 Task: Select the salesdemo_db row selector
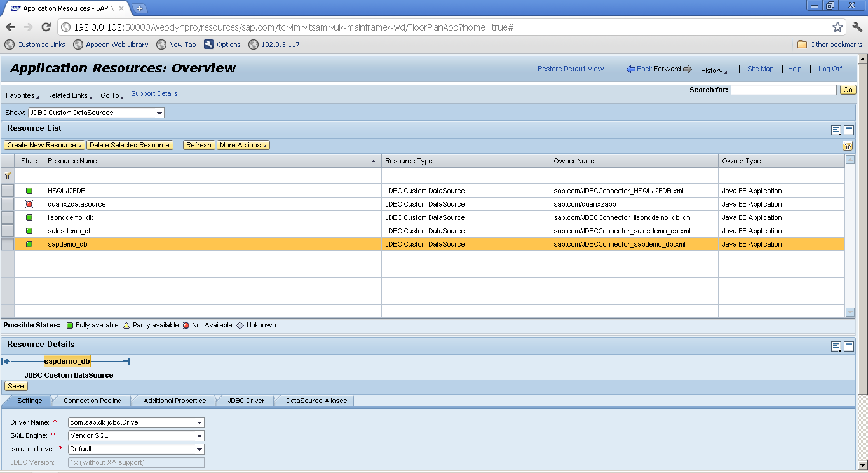pyautogui.click(x=8, y=231)
